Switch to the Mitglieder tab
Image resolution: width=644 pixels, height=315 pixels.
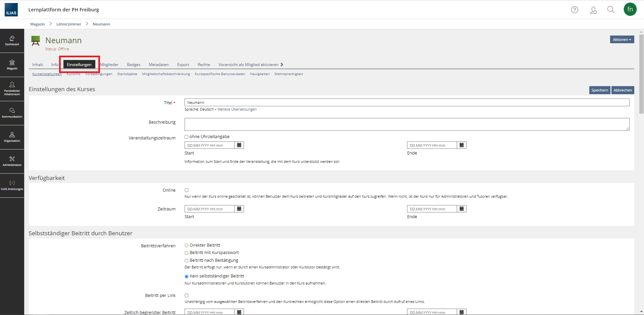pos(109,65)
